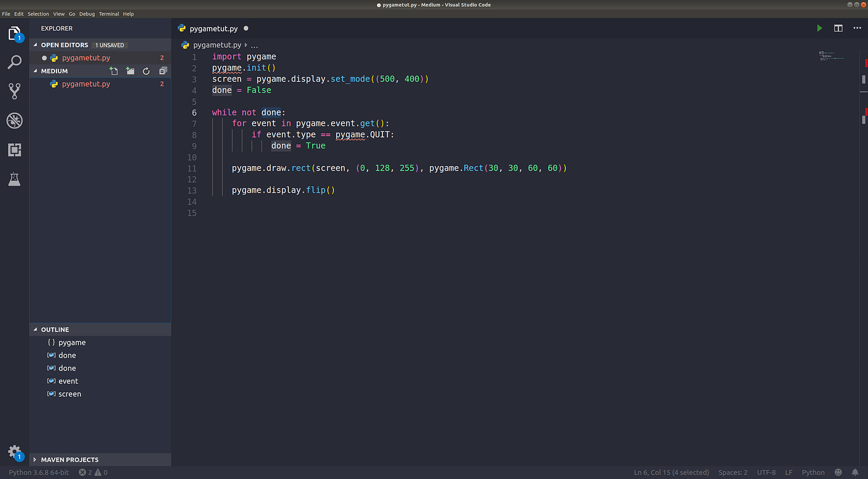Open the Terminal menu

click(x=109, y=14)
